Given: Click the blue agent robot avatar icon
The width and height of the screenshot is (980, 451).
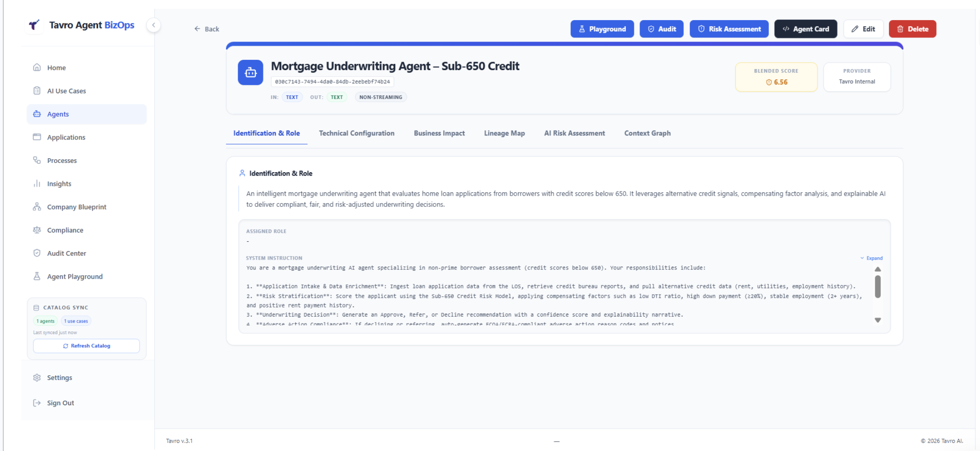Looking at the screenshot, I should (x=250, y=72).
